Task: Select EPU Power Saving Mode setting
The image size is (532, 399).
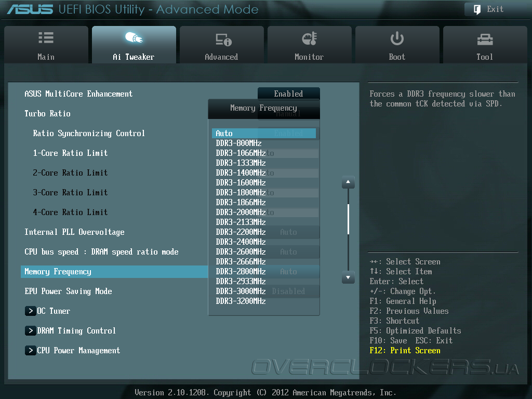Action: (x=68, y=291)
